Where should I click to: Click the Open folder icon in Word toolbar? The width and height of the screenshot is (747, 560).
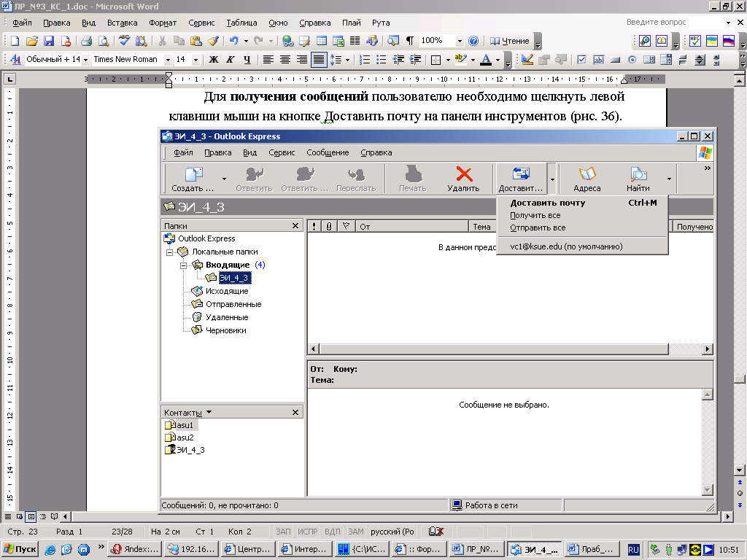(32, 41)
